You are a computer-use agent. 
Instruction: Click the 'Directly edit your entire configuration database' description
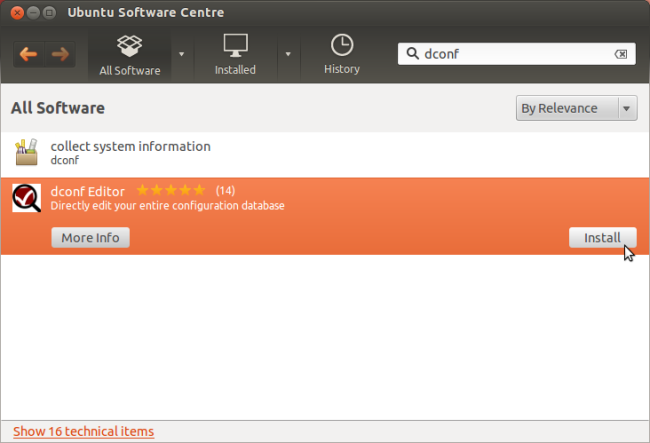pos(167,206)
